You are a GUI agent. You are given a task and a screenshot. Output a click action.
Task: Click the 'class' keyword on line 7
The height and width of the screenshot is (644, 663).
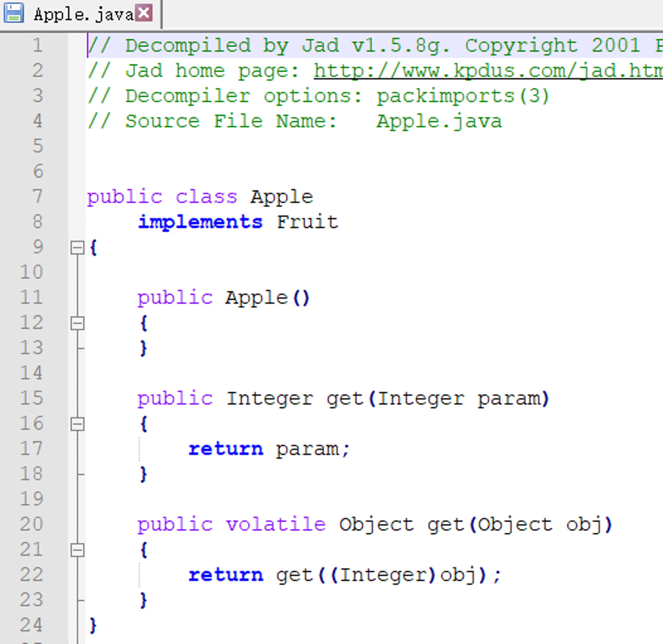pos(206,197)
